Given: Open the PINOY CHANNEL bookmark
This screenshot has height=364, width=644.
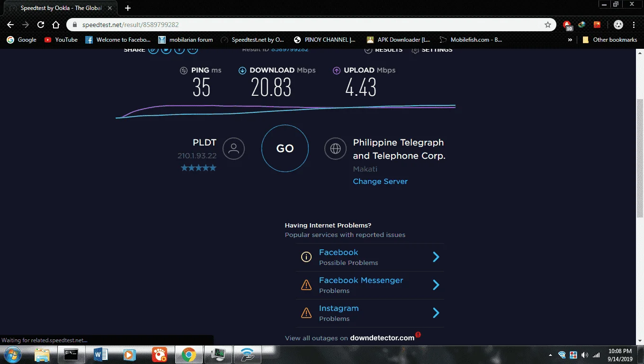Looking at the screenshot, I should (x=325, y=40).
